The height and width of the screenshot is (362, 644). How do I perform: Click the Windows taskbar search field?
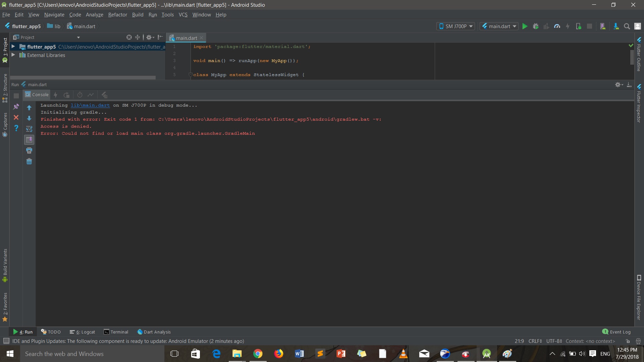(x=84, y=354)
